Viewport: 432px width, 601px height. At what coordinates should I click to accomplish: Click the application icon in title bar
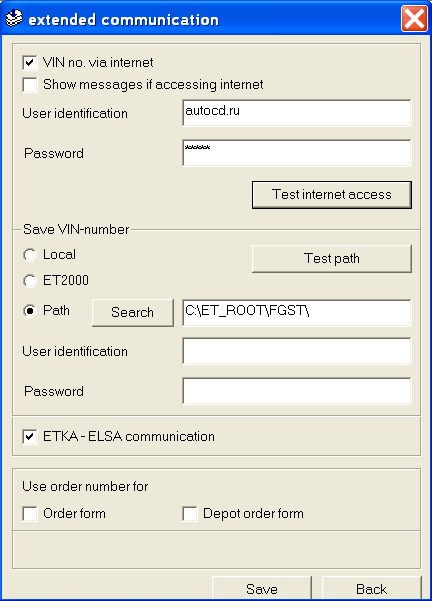pos(14,18)
